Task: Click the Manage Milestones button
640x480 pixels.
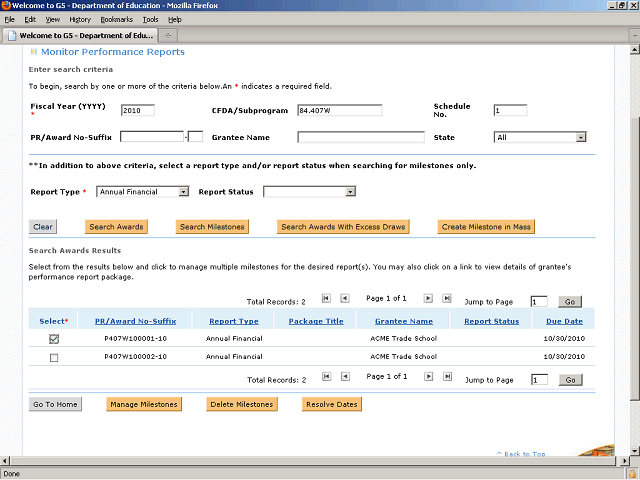Action: tap(144, 404)
